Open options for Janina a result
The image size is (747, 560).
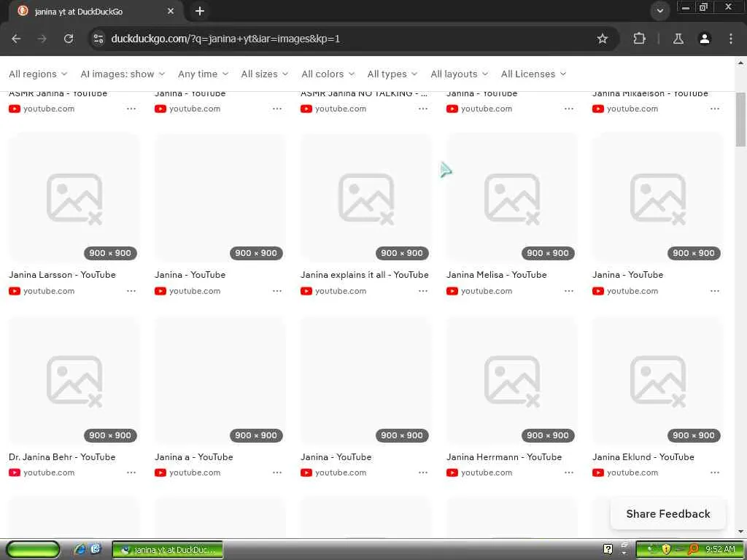click(x=277, y=472)
